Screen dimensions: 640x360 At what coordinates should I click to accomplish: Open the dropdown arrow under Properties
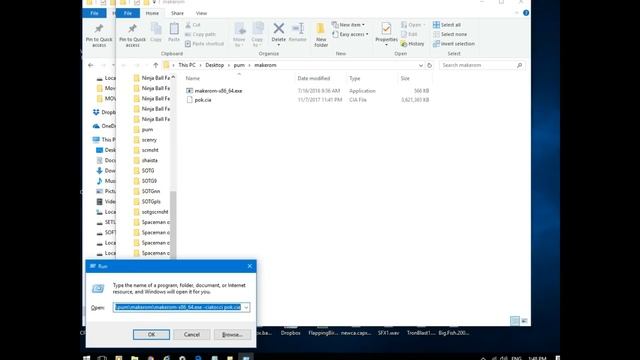[x=386, y=44]
